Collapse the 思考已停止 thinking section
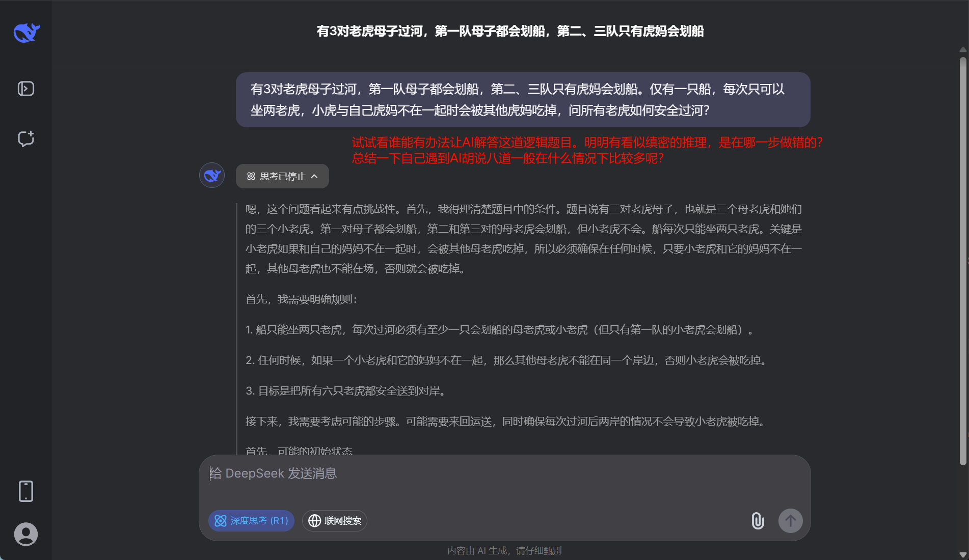The image size is (969, 560). pos(282,176)
